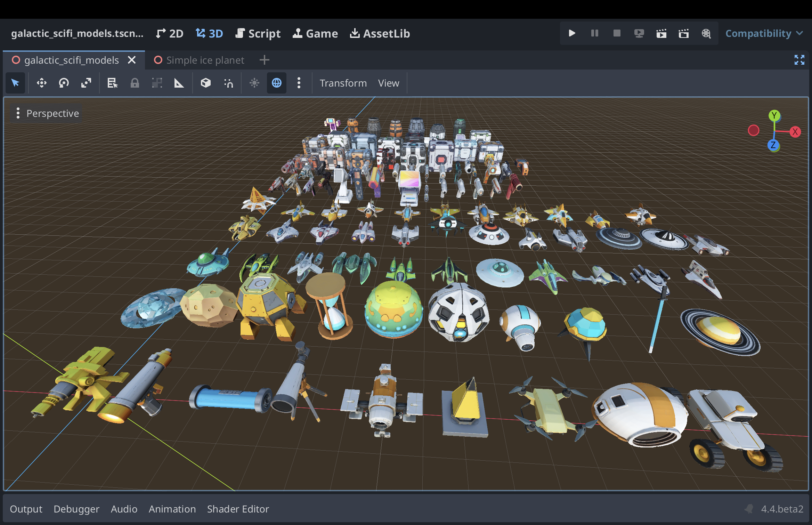
Task: Toggle preview environment globe
Action: click(x=277, y=83)
